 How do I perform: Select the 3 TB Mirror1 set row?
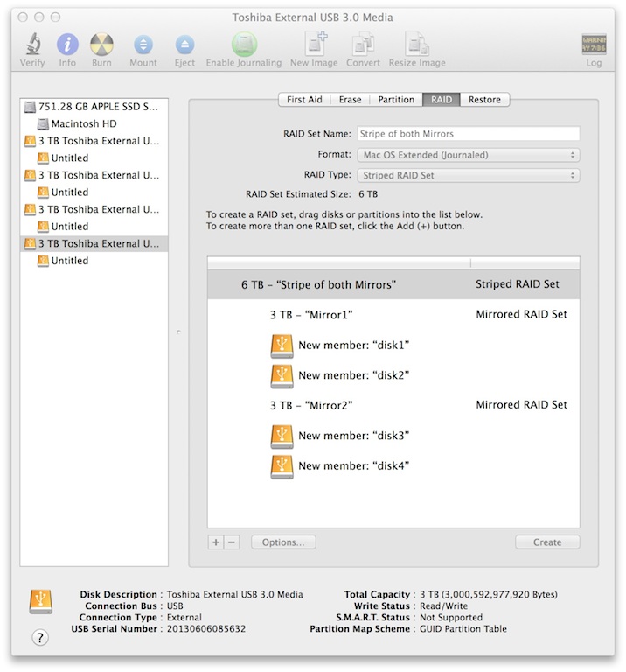coord(393,315)
